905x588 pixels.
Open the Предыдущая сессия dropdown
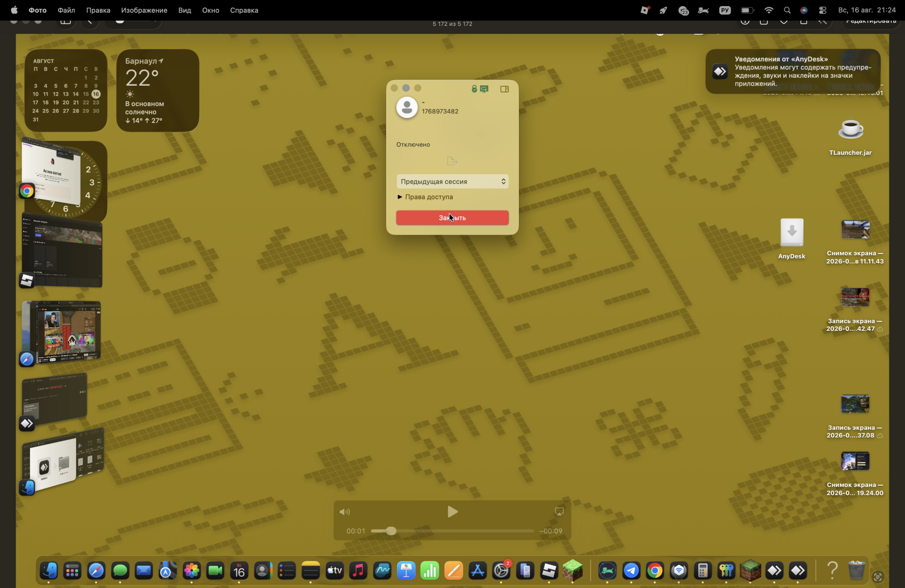point(452,181)
